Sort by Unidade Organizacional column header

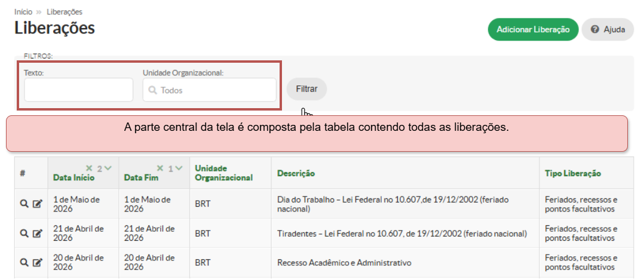click(223, 173)
